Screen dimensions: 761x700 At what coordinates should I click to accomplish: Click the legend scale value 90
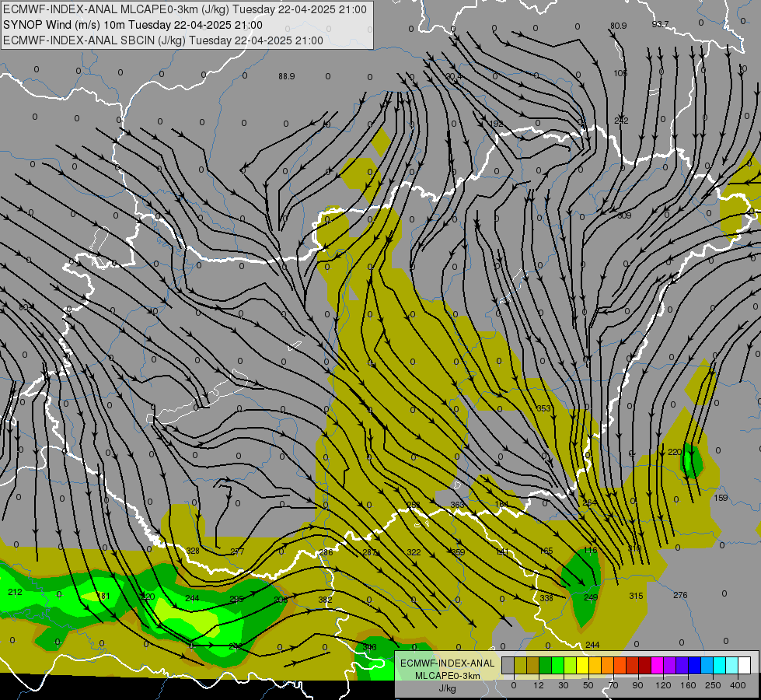point(637,685)
